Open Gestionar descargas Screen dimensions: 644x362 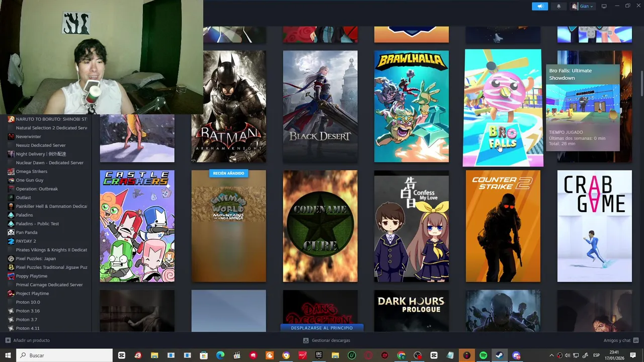click(x=331, y=340)
